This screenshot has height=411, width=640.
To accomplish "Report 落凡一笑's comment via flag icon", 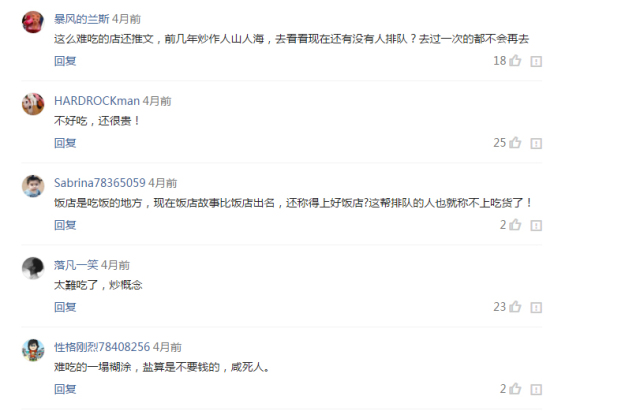I will coord(536,308).
